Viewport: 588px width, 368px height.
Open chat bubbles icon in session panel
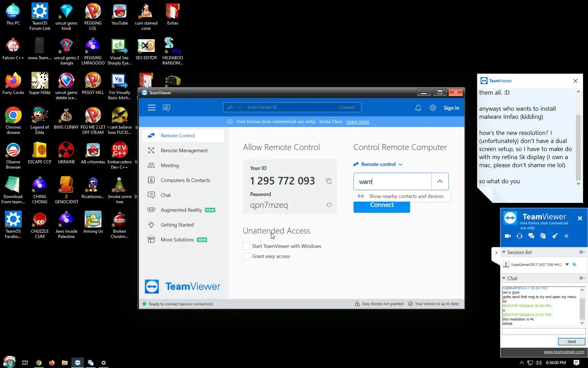point(531,236)
